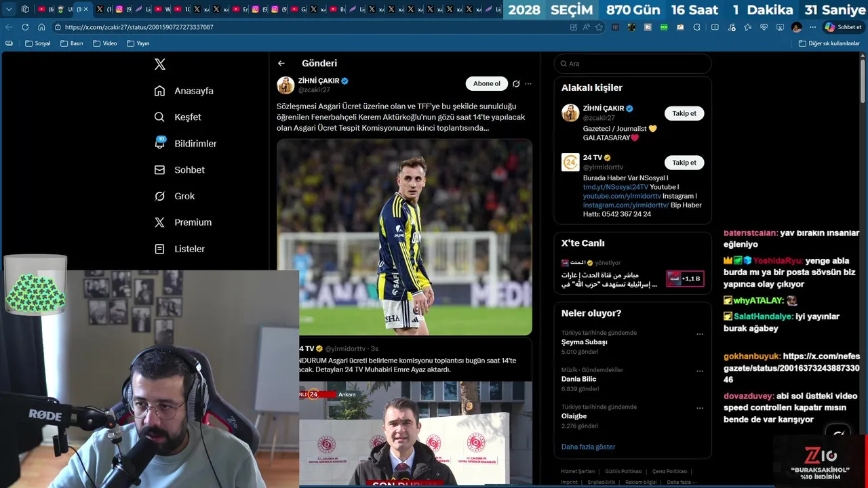Click the Ara search field

coord(633,64)
